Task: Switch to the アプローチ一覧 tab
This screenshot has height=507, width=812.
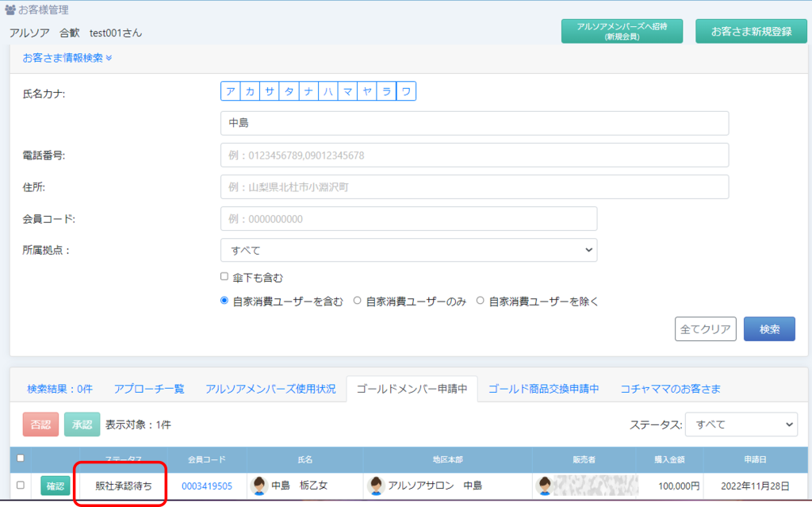Action: [148, 389]
